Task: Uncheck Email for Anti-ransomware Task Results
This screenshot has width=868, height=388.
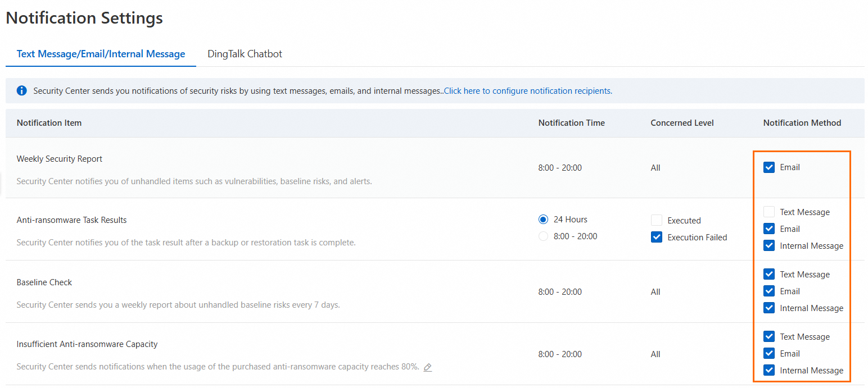Action: 769,229
